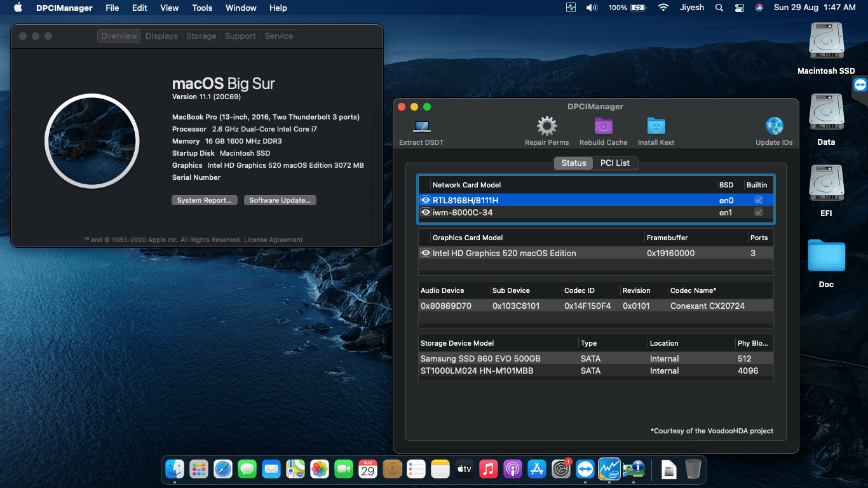This screenshot has width=868, height=488.
Task: Select Overview tab in About This Mac
Action: [119, 36]
